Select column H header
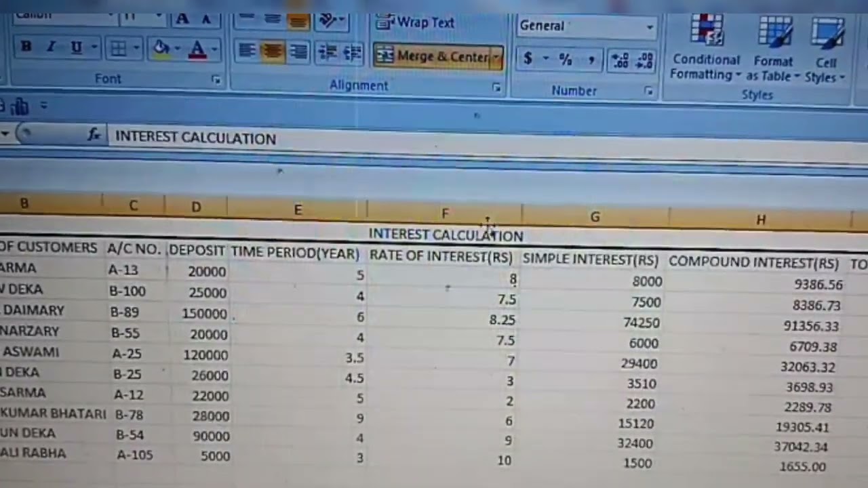This screenshot has width=868, height=488. [760, 220]
